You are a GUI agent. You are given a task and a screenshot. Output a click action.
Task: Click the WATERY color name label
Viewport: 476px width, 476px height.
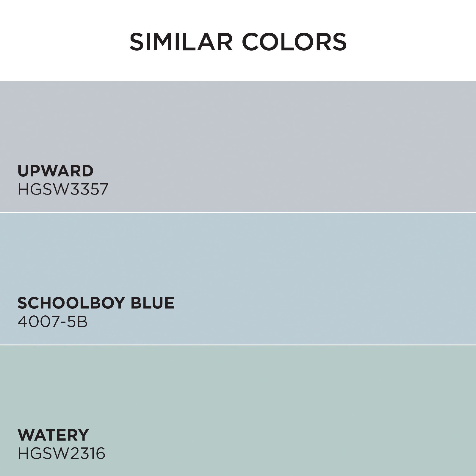pos(53,435)
